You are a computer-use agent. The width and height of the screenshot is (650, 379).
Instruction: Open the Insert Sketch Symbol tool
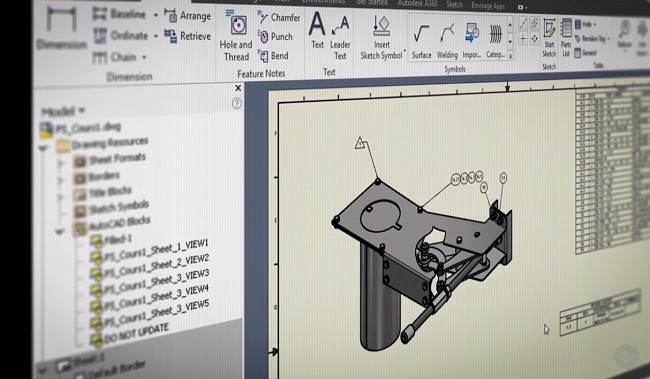pos(381,37)
